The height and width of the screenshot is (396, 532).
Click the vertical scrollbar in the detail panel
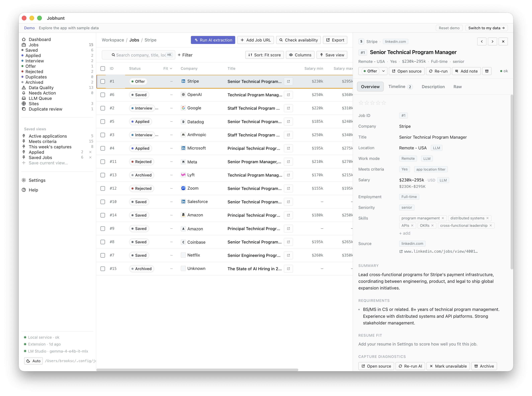point(512,182)
